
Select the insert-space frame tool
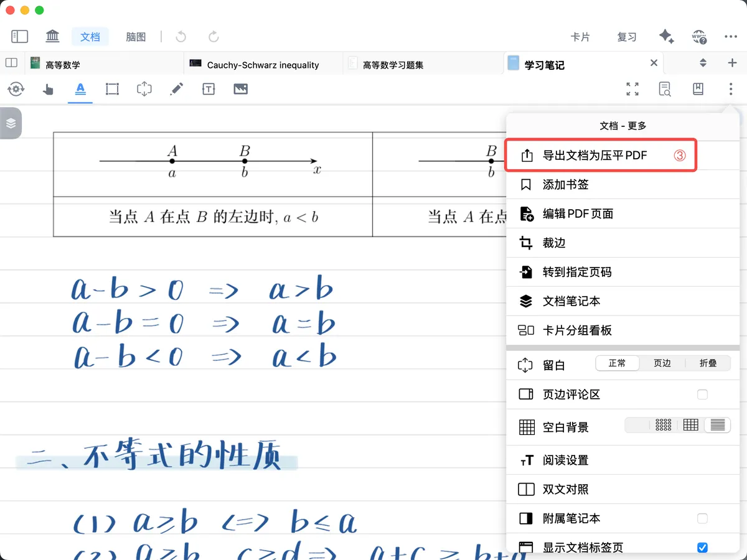point(144,89)
